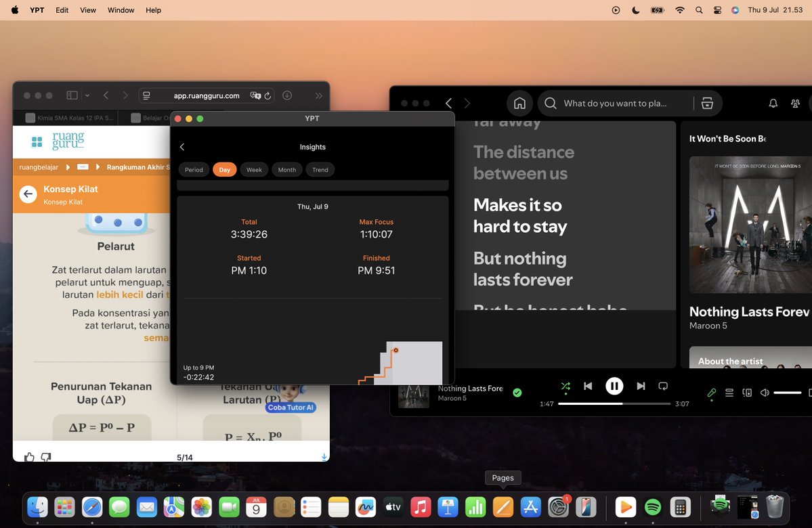The height and width of the screenshot is (528, 812).
Task: Open About the artist card
Action: [x=750, y=357]
